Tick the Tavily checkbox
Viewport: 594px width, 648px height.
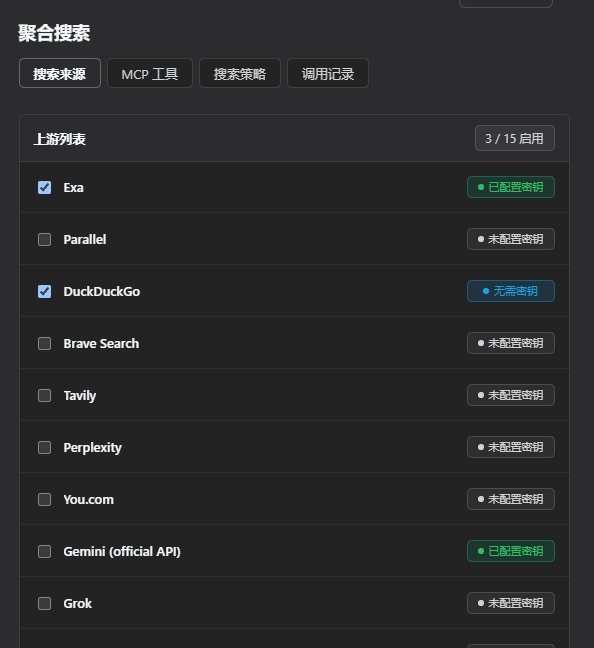[x=44, y=395]
